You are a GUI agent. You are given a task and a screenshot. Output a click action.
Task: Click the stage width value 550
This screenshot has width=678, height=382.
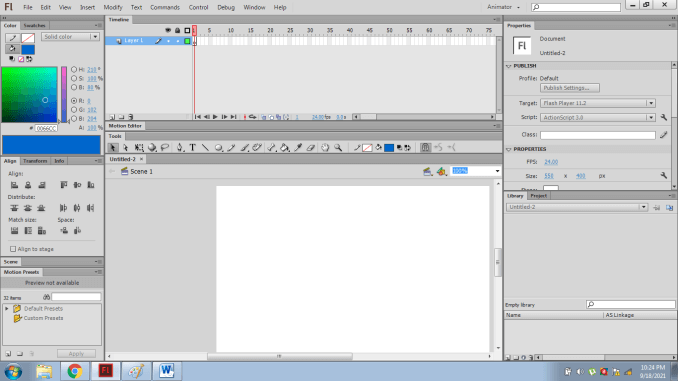point(549,176)
